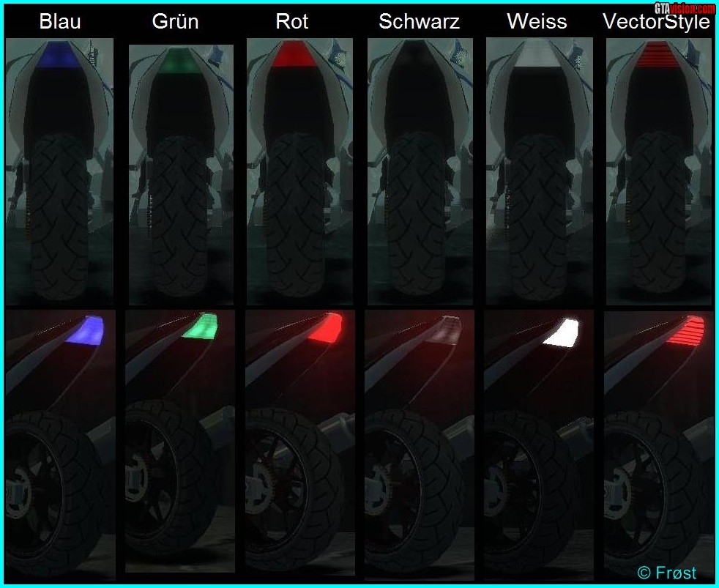This screenshot has width=719, height=588.
Task: Select the white rear-view bike thumbnail
Action: coord(539,171)
